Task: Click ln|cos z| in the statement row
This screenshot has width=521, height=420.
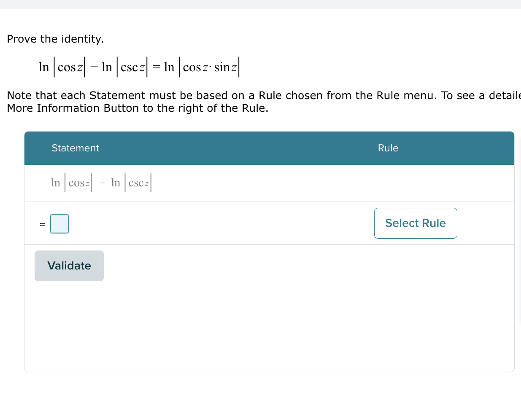Action: point(71,183)
